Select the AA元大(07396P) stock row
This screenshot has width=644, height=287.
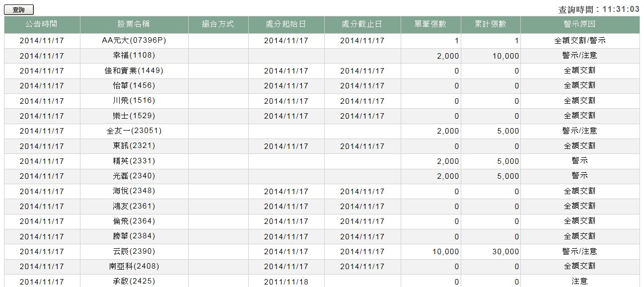[134, 41]
